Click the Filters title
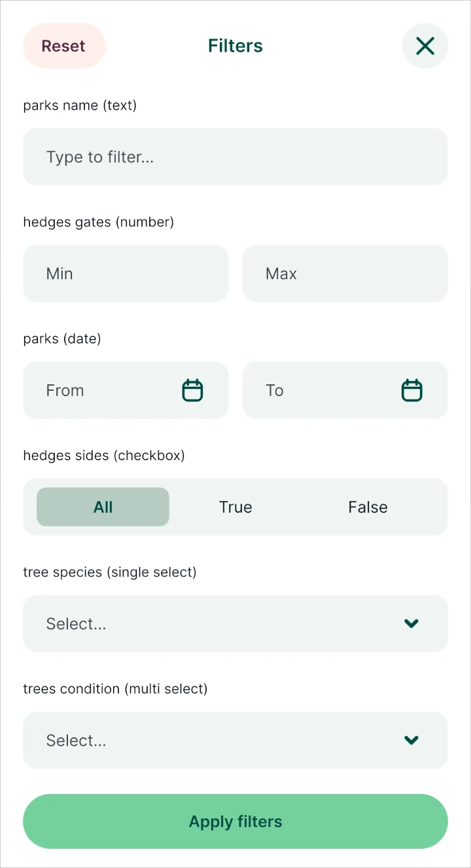 tap(235, 46)
